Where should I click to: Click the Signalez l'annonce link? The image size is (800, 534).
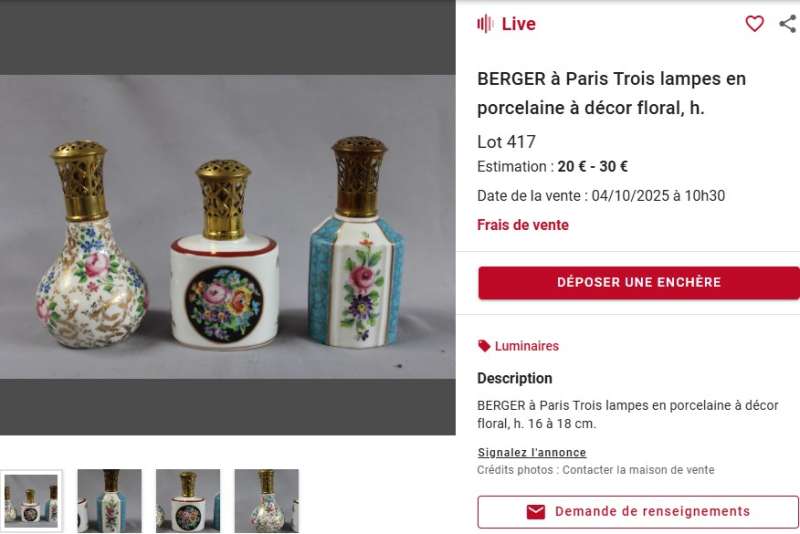pos(531,452)
